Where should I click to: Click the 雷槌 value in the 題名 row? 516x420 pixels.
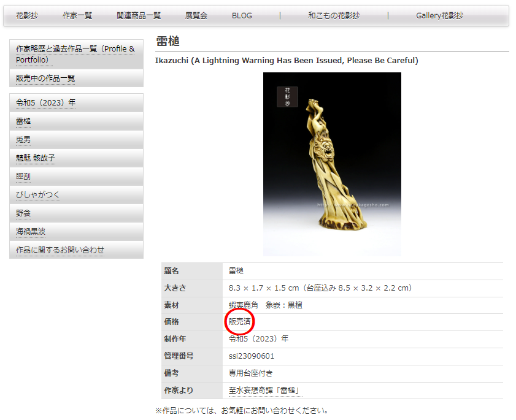pyautogui.click(x=236, y=271)
